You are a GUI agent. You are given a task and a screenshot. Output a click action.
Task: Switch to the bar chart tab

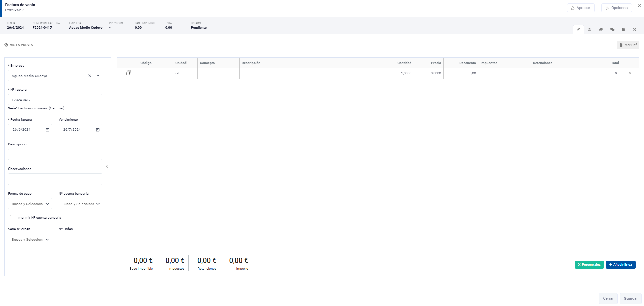point(589,29)
